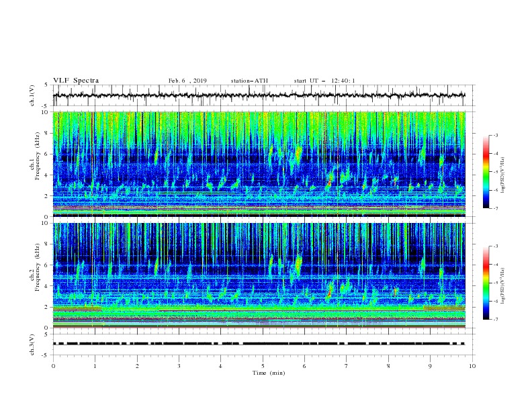Click the ch.2 "Frequency (kHz)" axis label
This screenshot has height=411, width=532.
click(x=38, y=267)
